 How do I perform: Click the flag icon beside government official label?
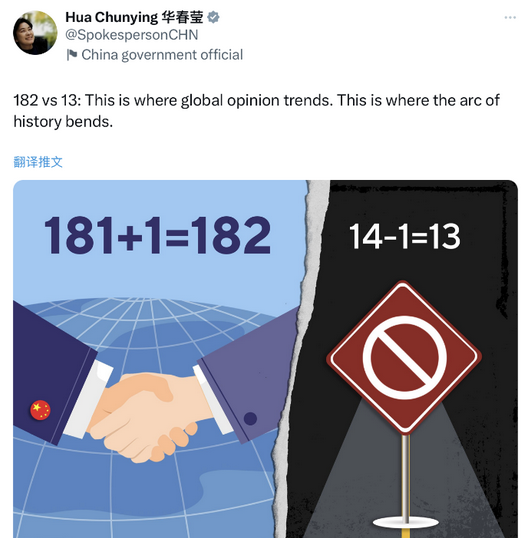72,55
